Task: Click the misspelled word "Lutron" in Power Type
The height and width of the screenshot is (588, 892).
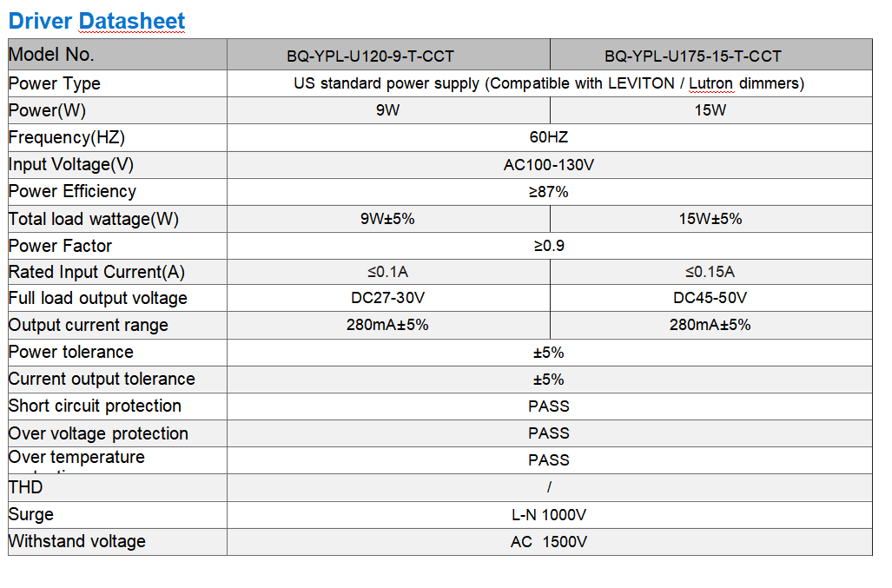Action: coord(710,83)
